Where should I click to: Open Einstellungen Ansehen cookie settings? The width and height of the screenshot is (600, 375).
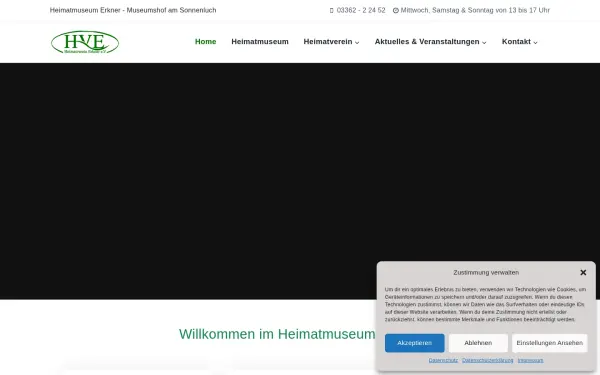(x=549, y=343)
